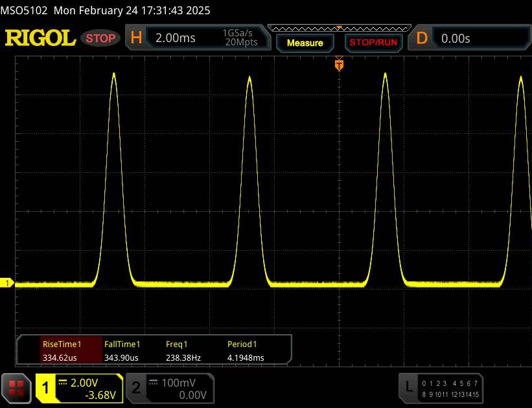Screen dimensions: 532x408
Task: Click the orange D delay icon
Action: [x=422, y=38]
